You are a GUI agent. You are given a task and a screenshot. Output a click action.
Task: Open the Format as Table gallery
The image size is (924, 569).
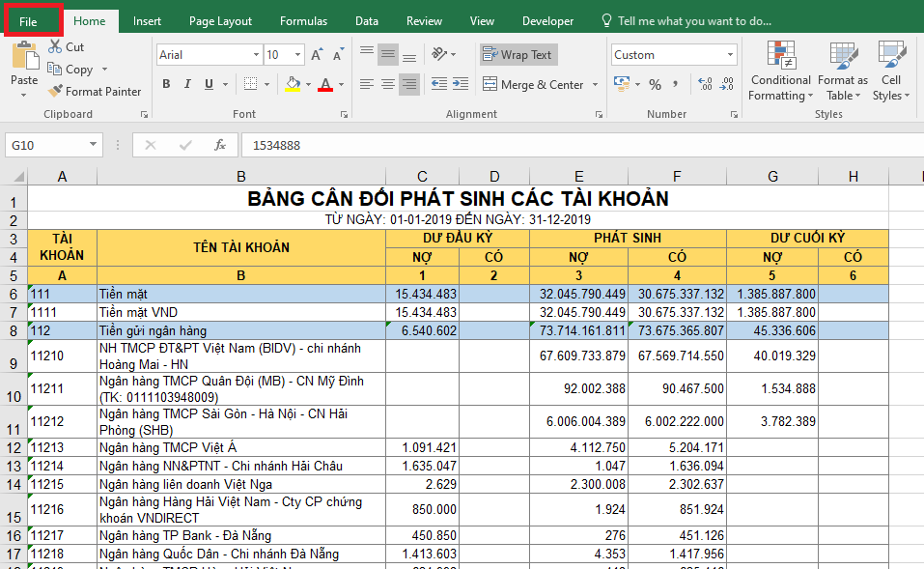842,70
